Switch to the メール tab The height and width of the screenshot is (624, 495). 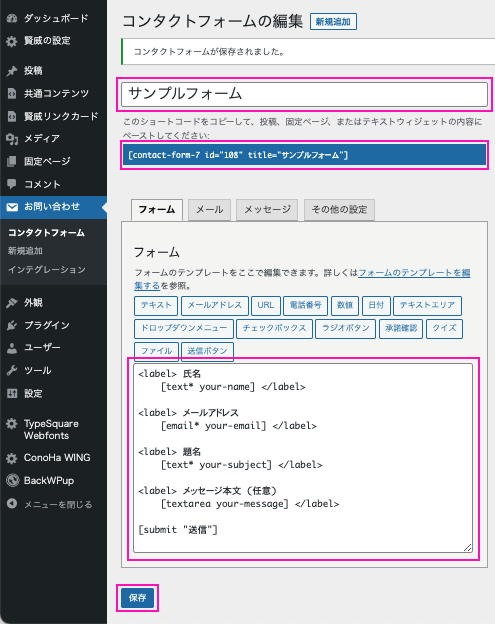pos(209,210)
